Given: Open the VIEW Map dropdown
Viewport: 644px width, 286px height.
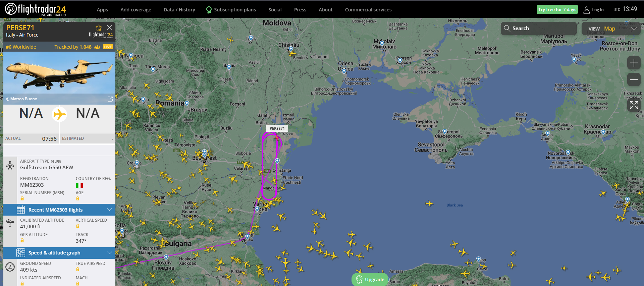Looking at the screenshot, I should click(612, 29).
